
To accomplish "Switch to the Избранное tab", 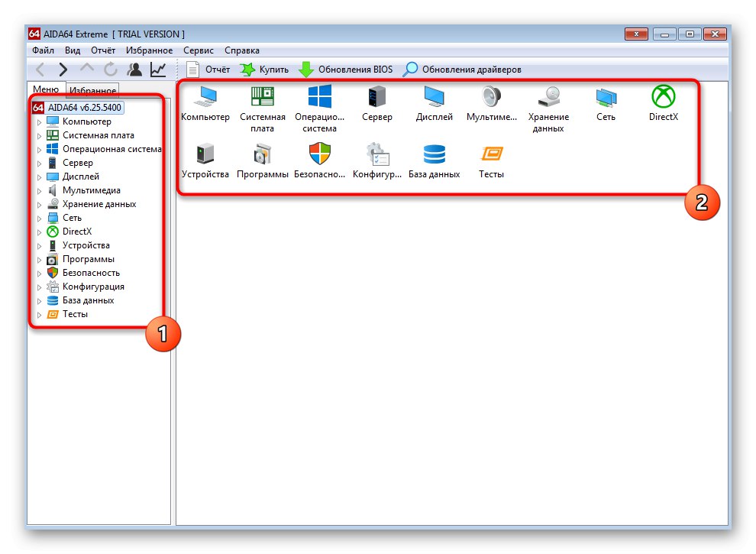I will pos(92,89).
